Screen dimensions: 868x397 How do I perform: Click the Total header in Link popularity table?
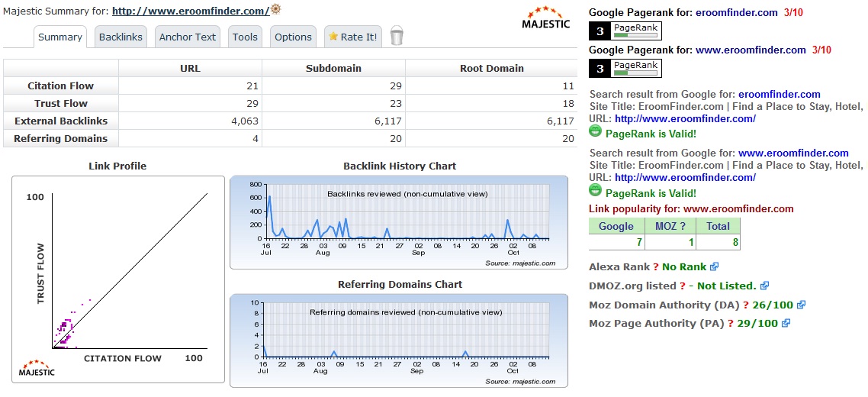point(718,226)
